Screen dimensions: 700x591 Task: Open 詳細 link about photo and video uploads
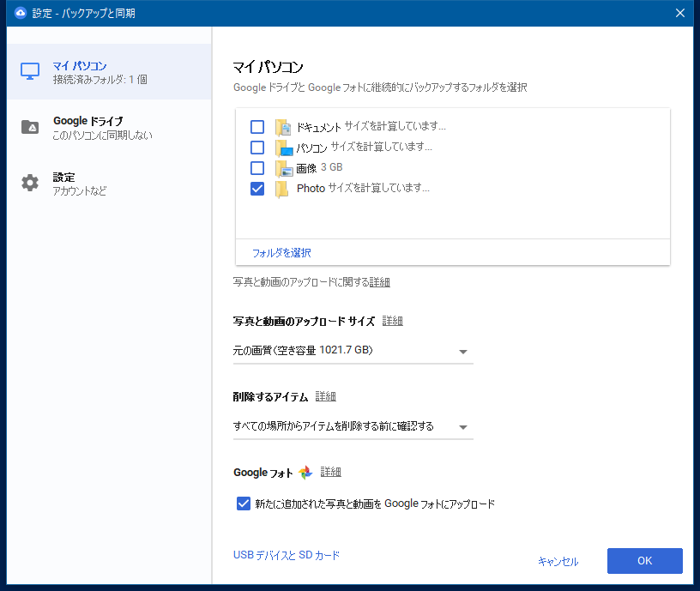(x=380, y=282)
